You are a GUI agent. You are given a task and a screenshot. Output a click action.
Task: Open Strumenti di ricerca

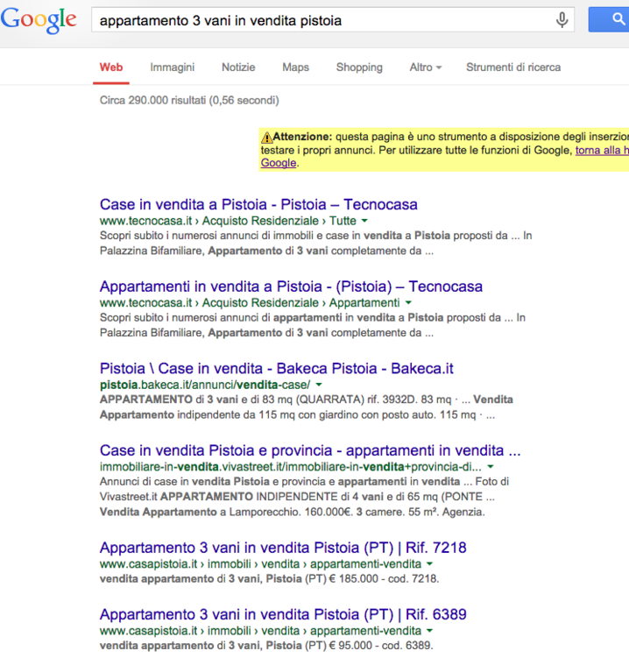[513, 67]
